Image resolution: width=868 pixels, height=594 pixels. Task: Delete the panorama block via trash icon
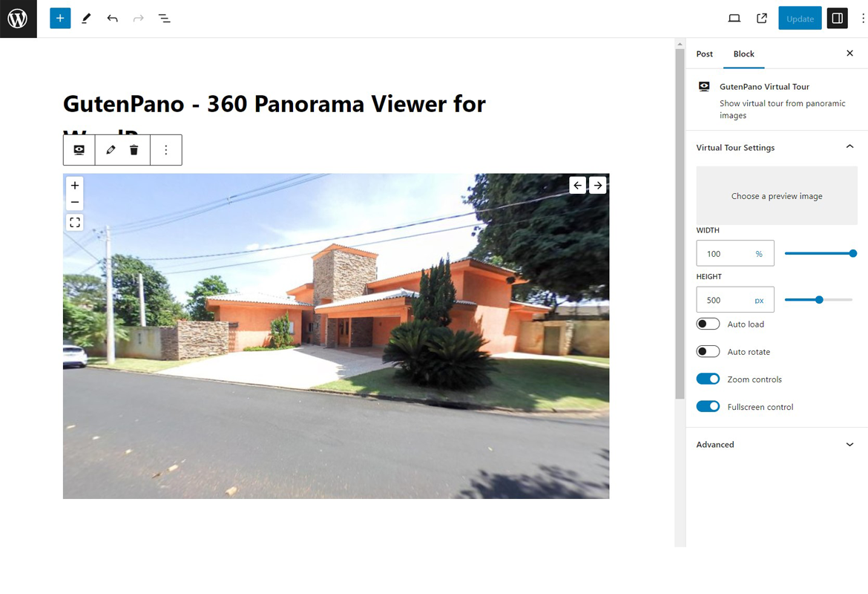click(134, 149)
